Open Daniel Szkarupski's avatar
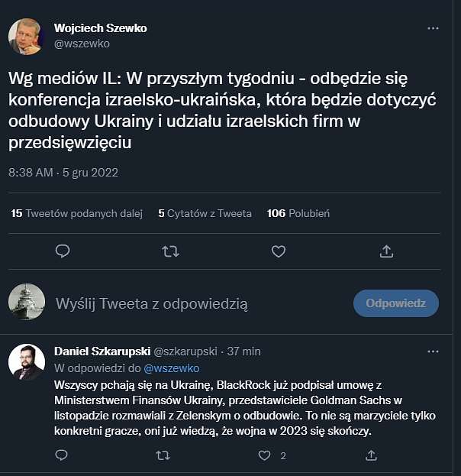Image resolution: width=461 pixels, height=476 pixels. click(x=27, y=362)
